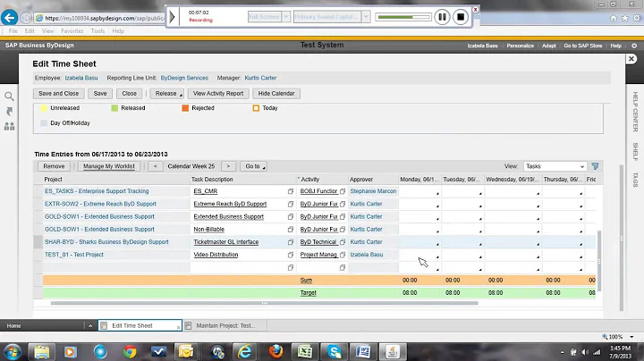Image resolution: width=644 pixels, height=361 pixels.
Task: Open the Go to dropdown
Action: (x=255, y=166)
